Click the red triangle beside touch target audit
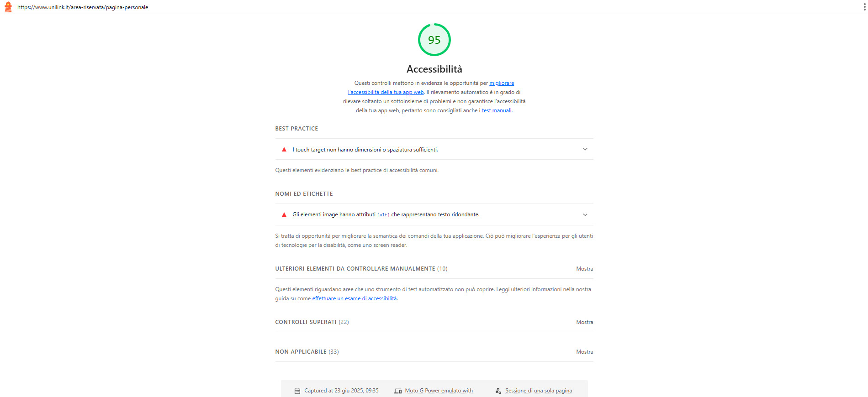This screenshot has height=397, width=868. pyautogui.click(x=284, y=149)
